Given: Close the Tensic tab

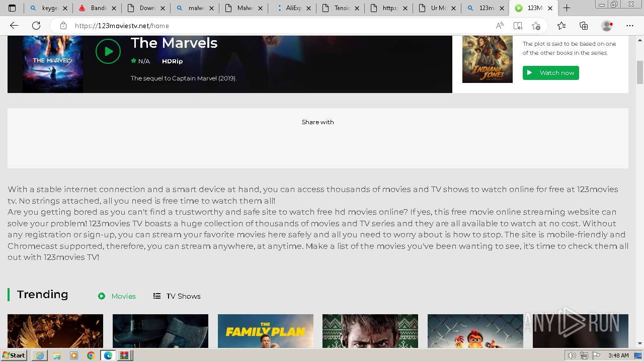Looking at the screenshot, I should (358, 8).
